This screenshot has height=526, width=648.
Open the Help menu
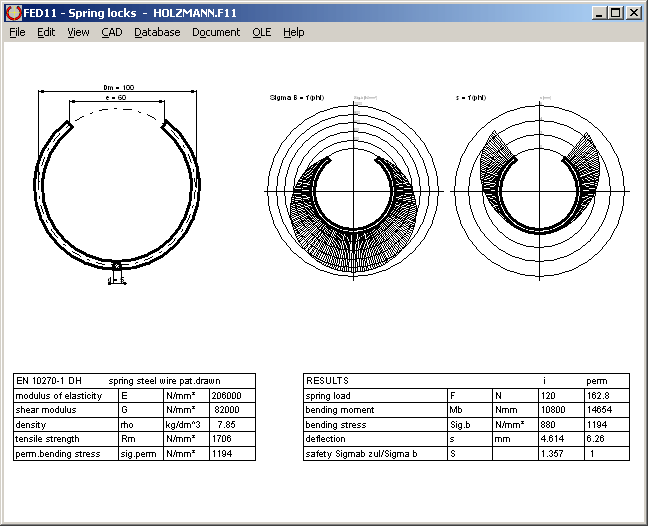(x=293, y=32)
